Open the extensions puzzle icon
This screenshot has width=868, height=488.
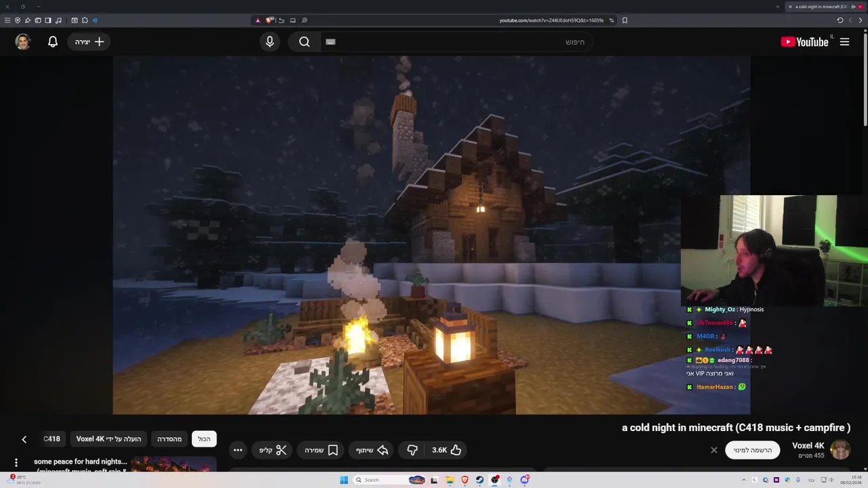tap(85, 20)
